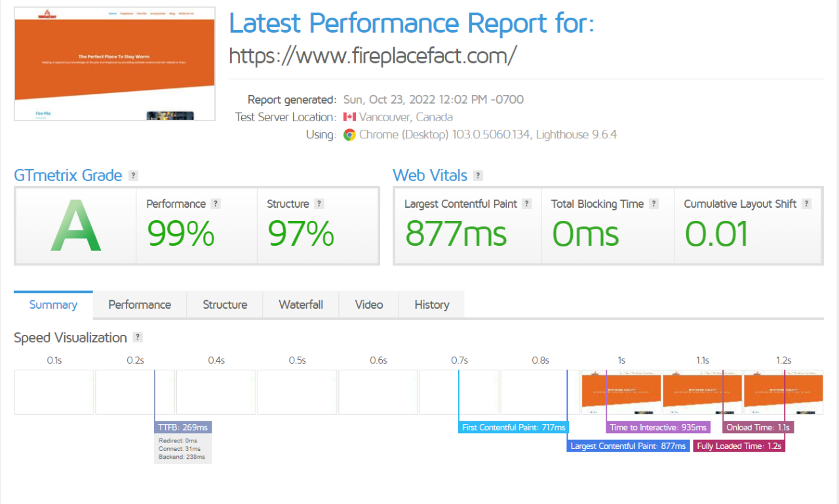The width and height of the screenshot is (839, 504).
Task: Click the Canada flag icon
Action: pos(349,117)
